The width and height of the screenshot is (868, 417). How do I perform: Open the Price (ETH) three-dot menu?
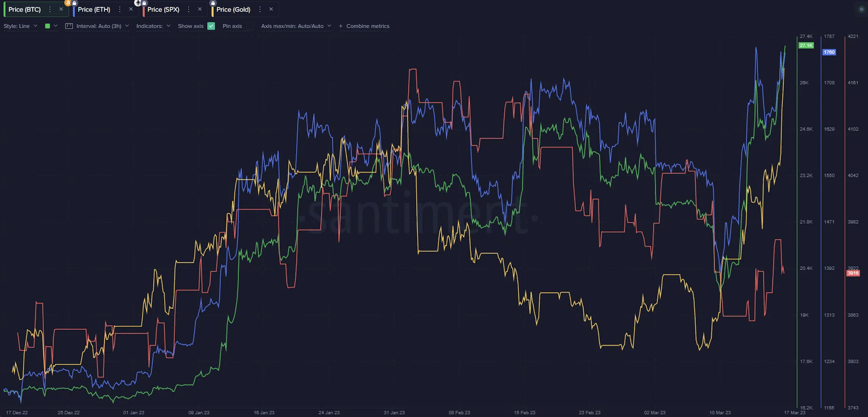click(x=120, y=9)
